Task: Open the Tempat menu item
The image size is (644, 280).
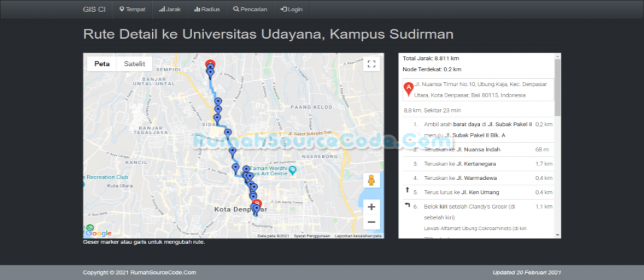Action: (132, 9)
